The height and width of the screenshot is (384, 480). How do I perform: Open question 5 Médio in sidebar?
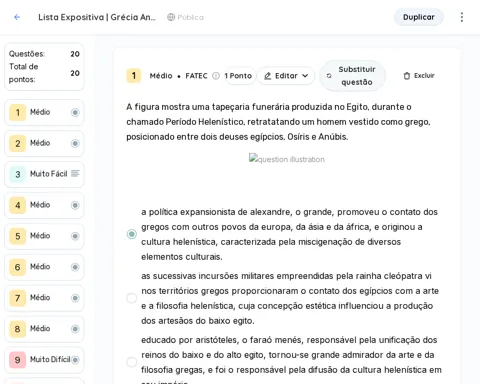(44, 236)
